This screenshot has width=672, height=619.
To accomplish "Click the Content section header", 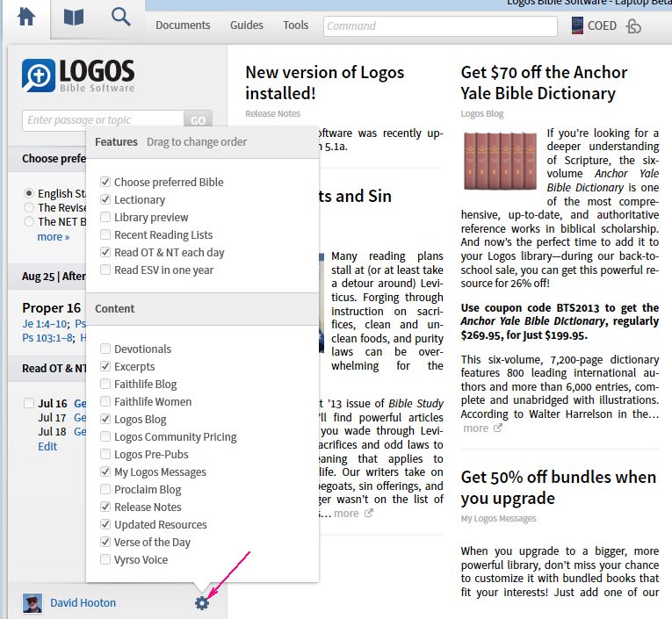I will pos(114,308).
